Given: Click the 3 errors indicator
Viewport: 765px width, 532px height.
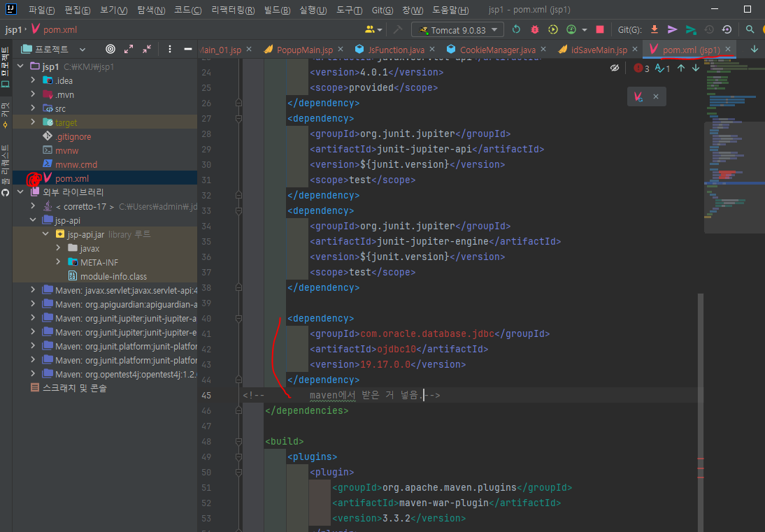Looking at the screenshot, I should [x=641, y=68].
